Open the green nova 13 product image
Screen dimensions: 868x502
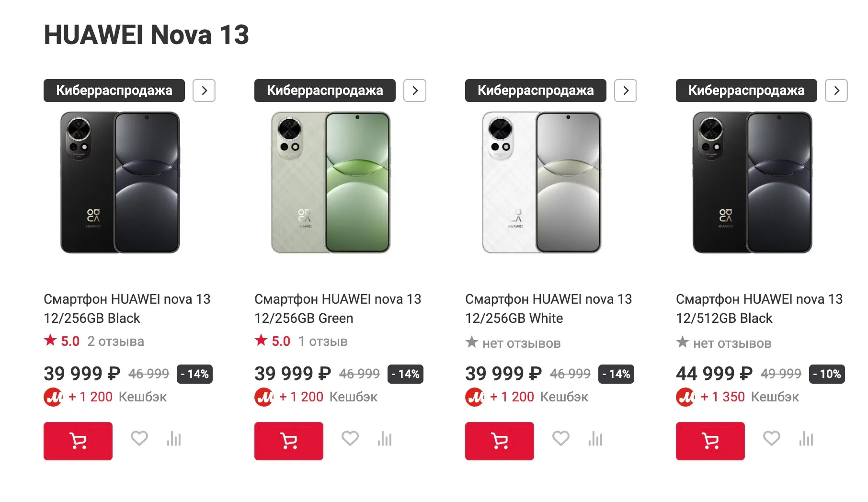click(x=331, y=183)
